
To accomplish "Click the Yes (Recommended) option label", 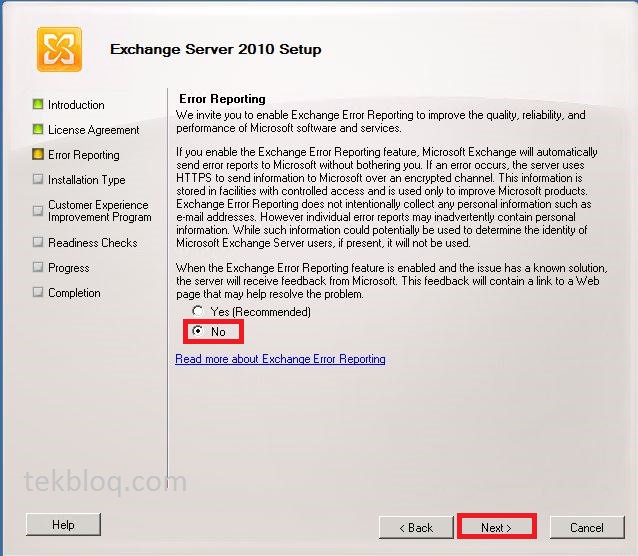I will point(260,312).
